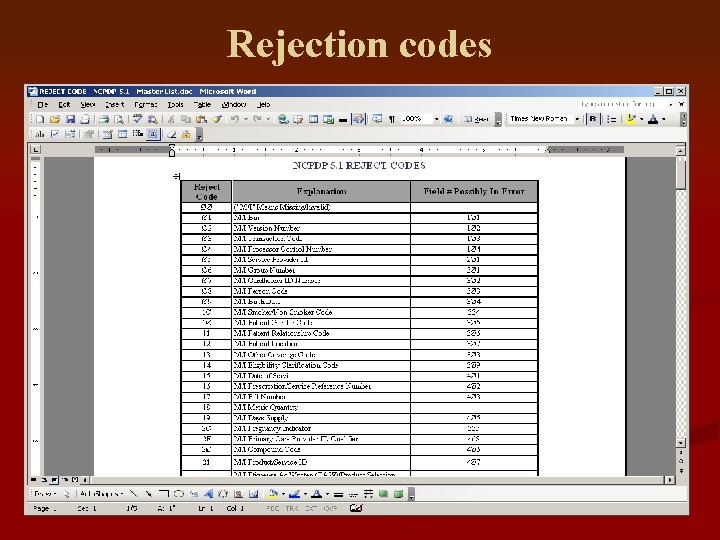
Task: Open the AutoShapes menu
Action: 101,494
